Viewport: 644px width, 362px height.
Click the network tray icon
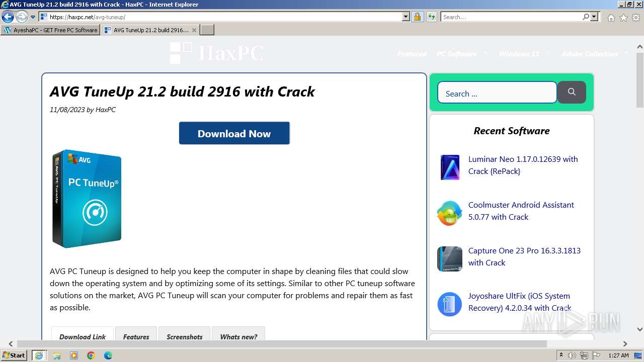tap(584, 355)
